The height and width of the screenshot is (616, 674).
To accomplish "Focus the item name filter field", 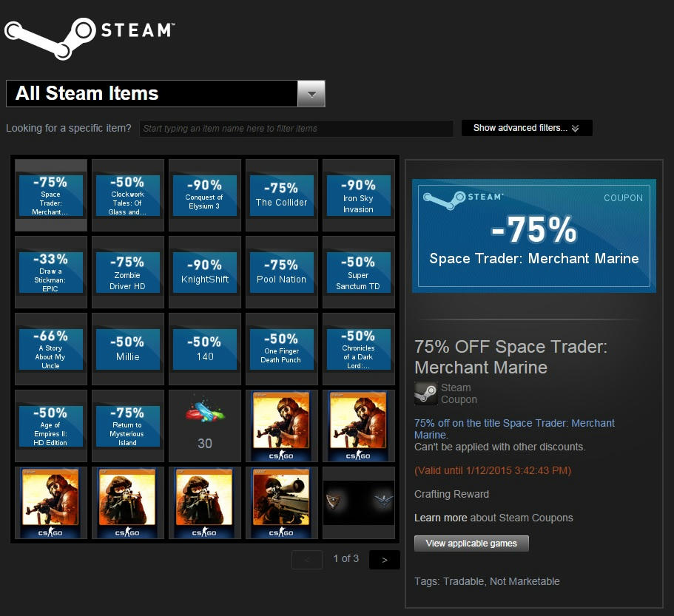I will pyautogui.click(x=296, y=129).
